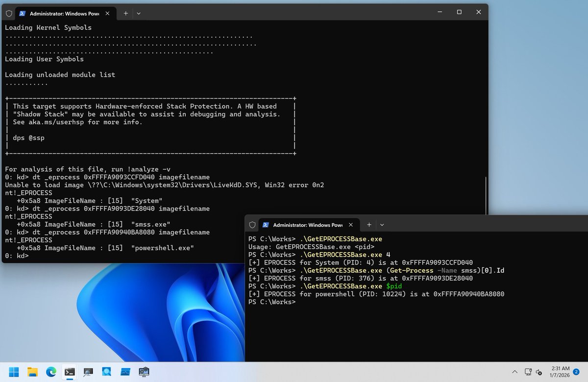Click the 'EPROCESS for powershell (PID: 10224)' line
This screenshot has width=588, height=382.
(376, 294)
